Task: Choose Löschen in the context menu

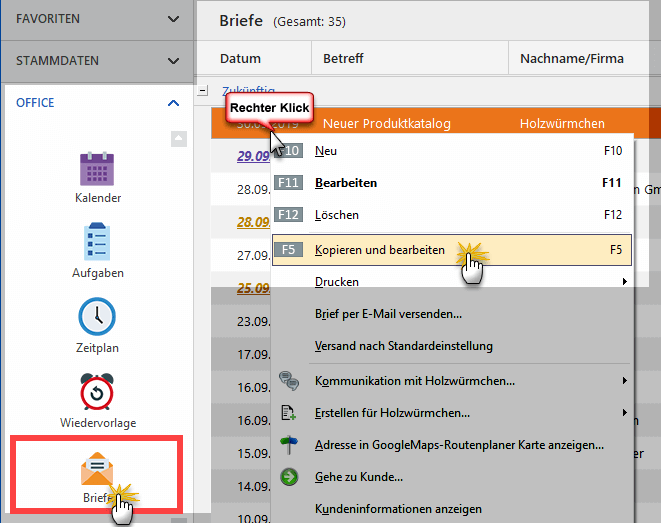Action: click(452, 215)
